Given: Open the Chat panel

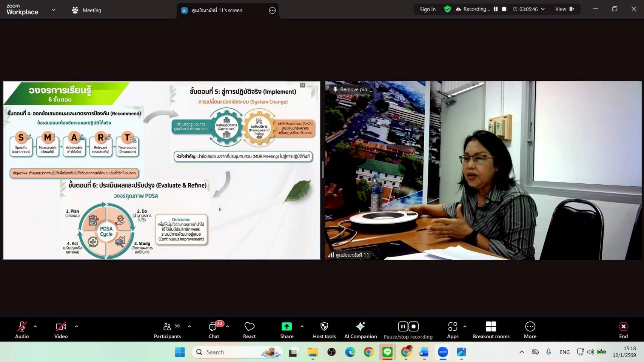Looking at the screenshot, I should tap(214, 330).
